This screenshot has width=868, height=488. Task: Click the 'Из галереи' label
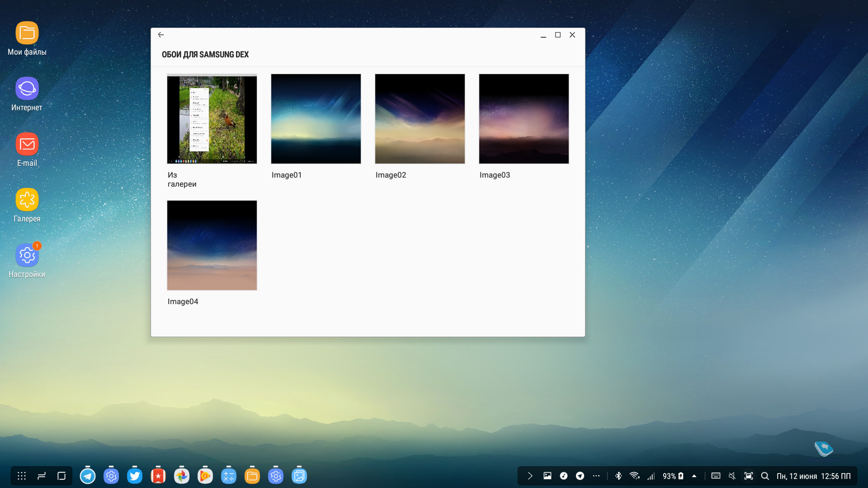click(x=182, y=179)
